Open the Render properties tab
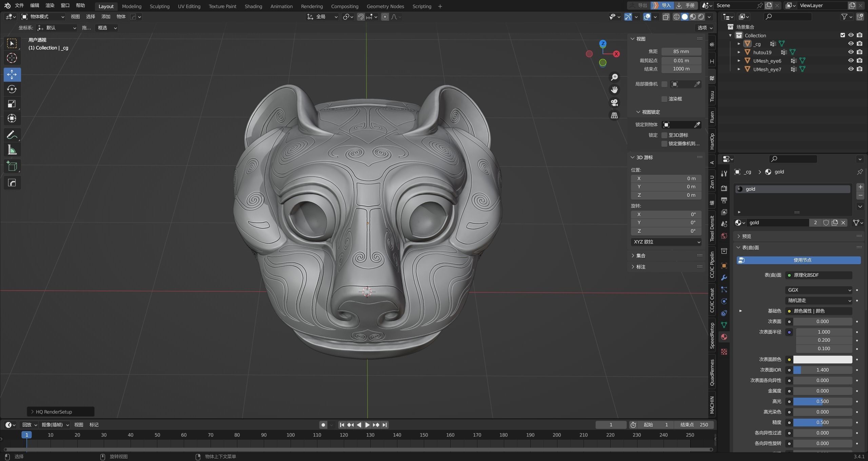The height and width of the screenshot is (461, 868). click(x=724, y=188)
